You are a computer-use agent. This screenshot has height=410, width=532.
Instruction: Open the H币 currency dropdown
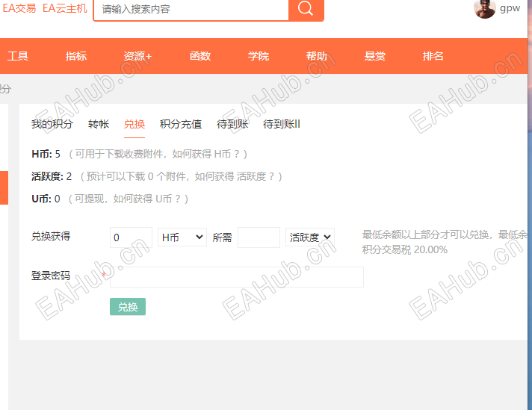182,237
